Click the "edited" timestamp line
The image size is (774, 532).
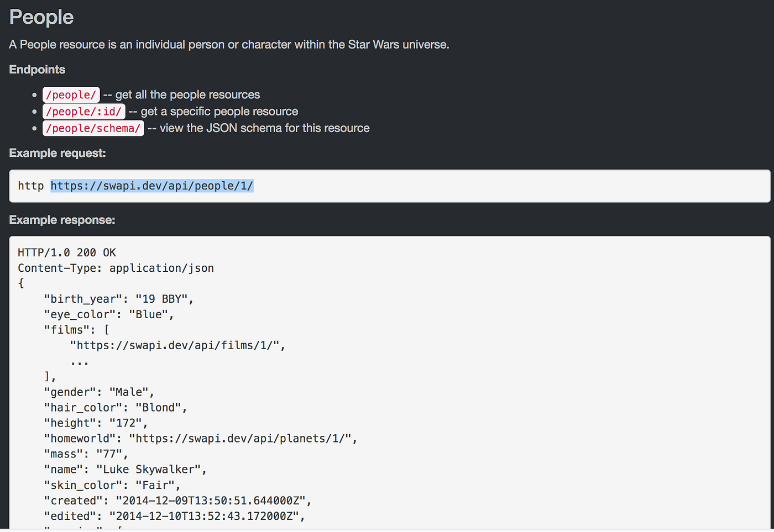click(x=174, y=516)
